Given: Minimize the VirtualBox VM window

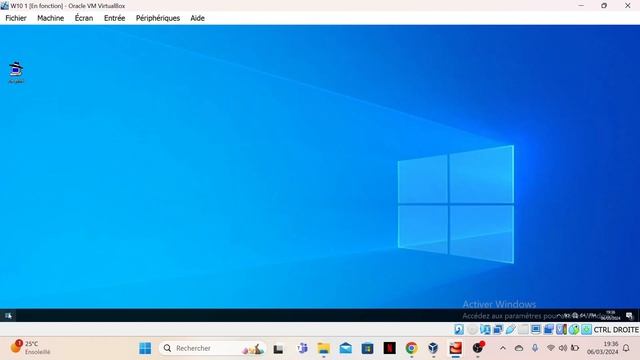Looking at the screenshot, I should pyautogui.click(x=581, y=5).
